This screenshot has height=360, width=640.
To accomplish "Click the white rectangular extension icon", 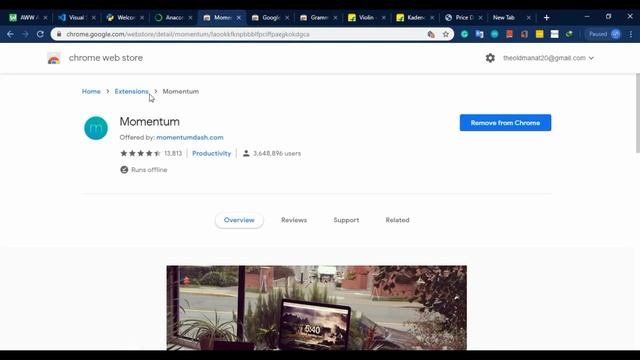I will (554, 34).
